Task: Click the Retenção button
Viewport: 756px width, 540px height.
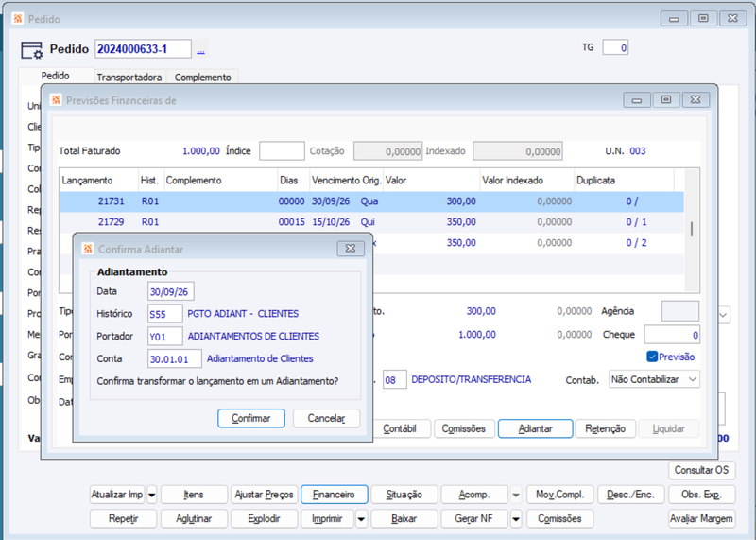Action: (x=605, y=428)
